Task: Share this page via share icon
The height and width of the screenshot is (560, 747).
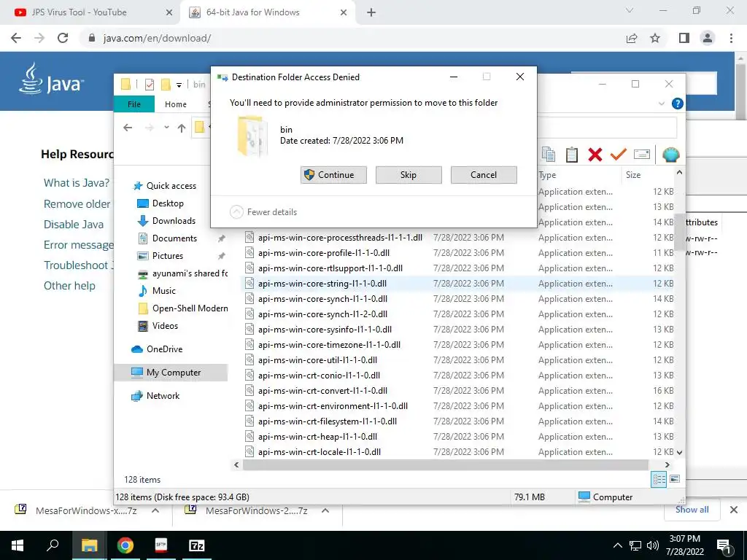Action: tap(632, 38)
